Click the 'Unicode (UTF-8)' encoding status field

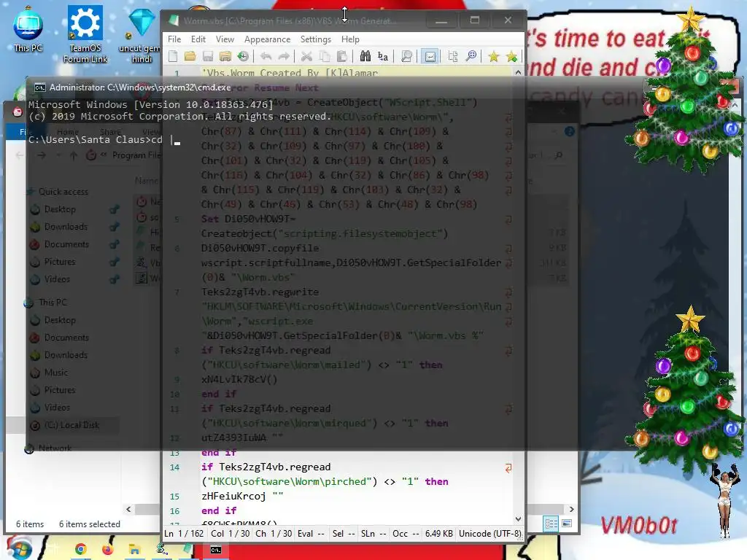tap(489, 533)
